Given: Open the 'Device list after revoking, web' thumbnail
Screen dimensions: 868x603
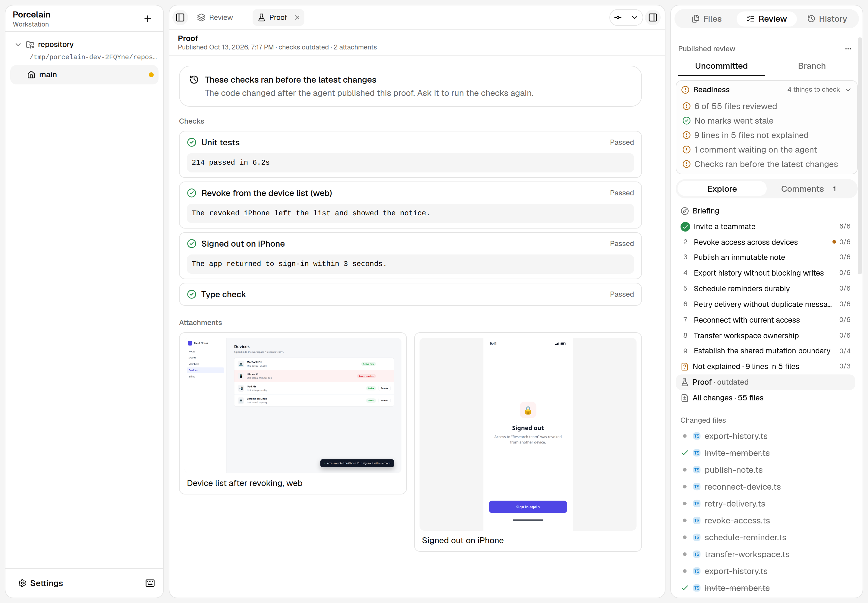Looking at the screenshot, I should coord(293,406).
